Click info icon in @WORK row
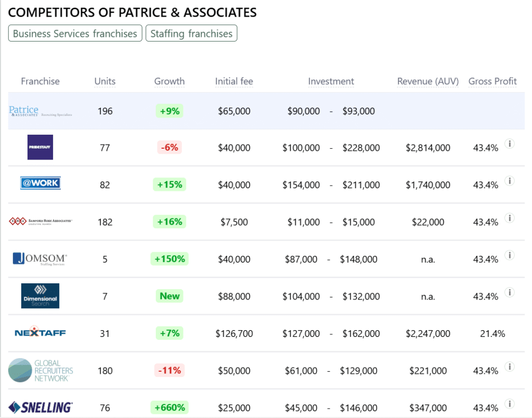The width and height of the screenshot is (532, 418). (509, 180)
